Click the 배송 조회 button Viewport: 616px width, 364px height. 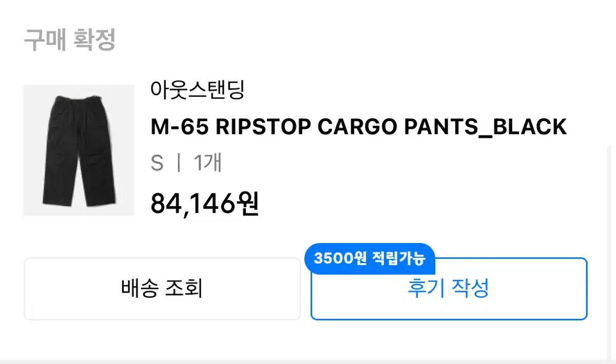(162, 289)
